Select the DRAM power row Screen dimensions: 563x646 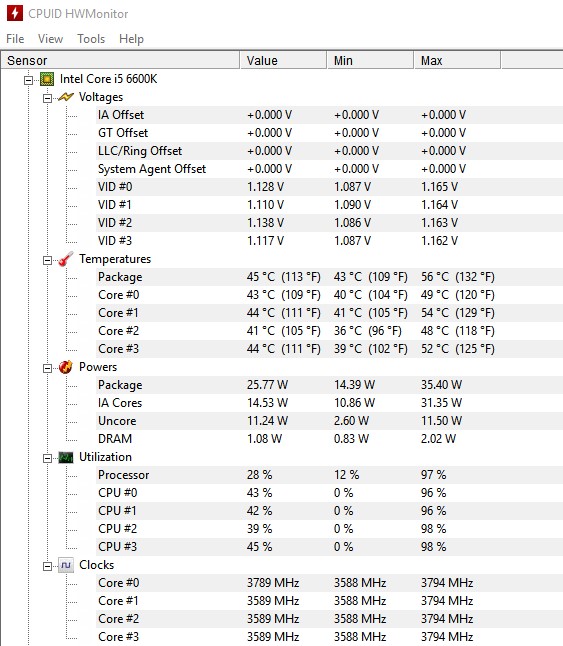click(329, 439)
